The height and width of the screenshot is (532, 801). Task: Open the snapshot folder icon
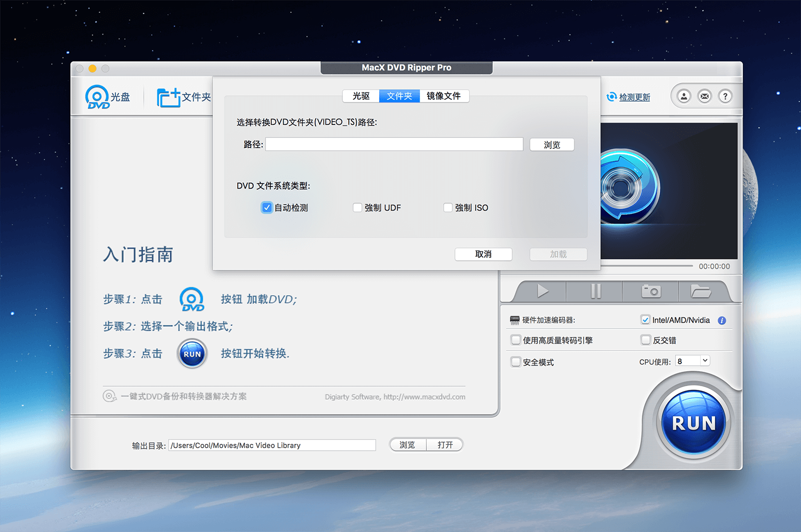click(701, 291)
